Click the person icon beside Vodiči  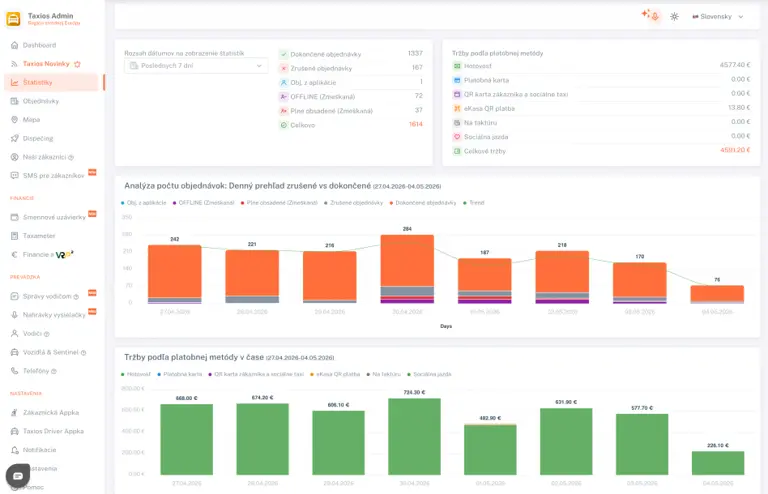point(14,333)
